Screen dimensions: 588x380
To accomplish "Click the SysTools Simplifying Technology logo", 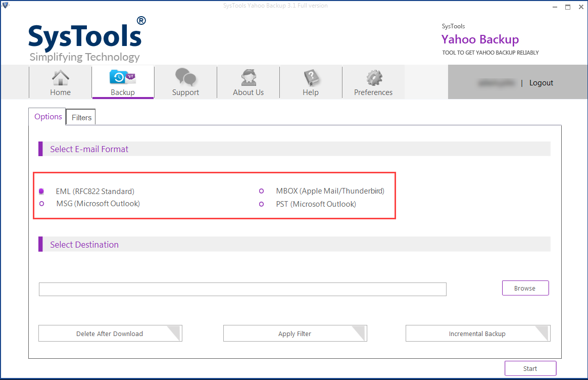I will pos(87,40).
